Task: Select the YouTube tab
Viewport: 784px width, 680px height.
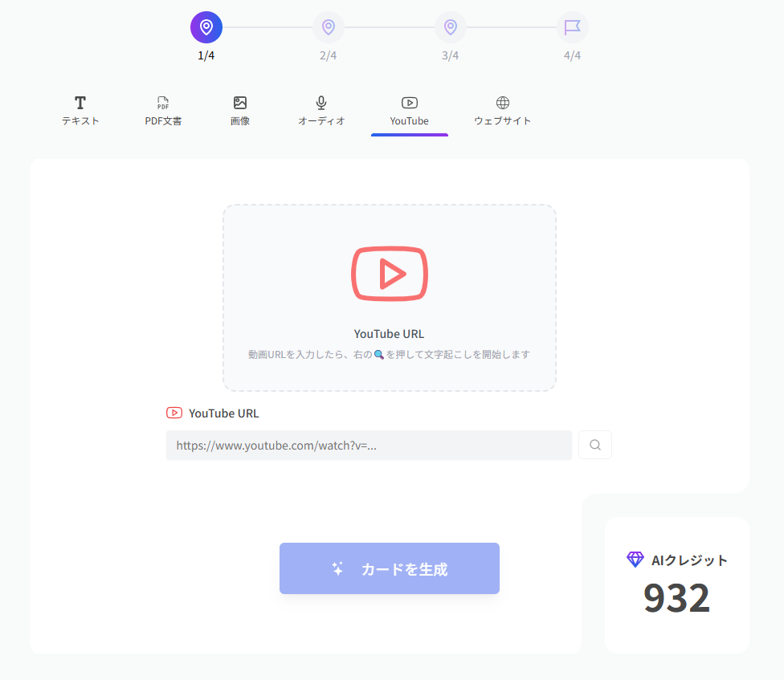Action: 410,112
